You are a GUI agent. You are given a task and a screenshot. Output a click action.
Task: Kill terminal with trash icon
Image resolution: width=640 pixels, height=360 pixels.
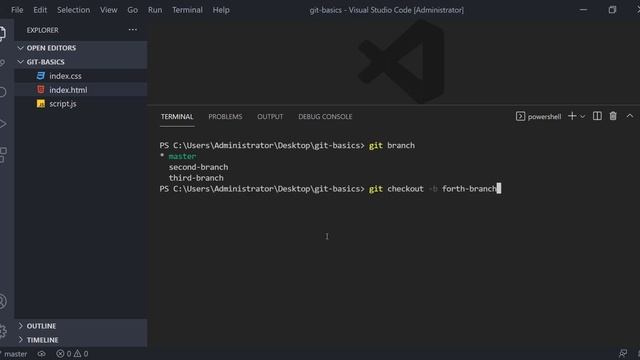click(x=613, y=116)
